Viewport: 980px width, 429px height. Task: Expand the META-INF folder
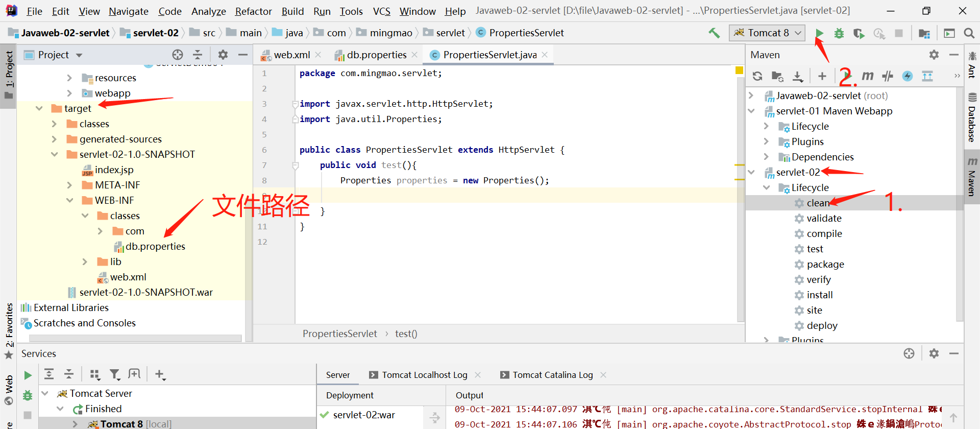69,185
